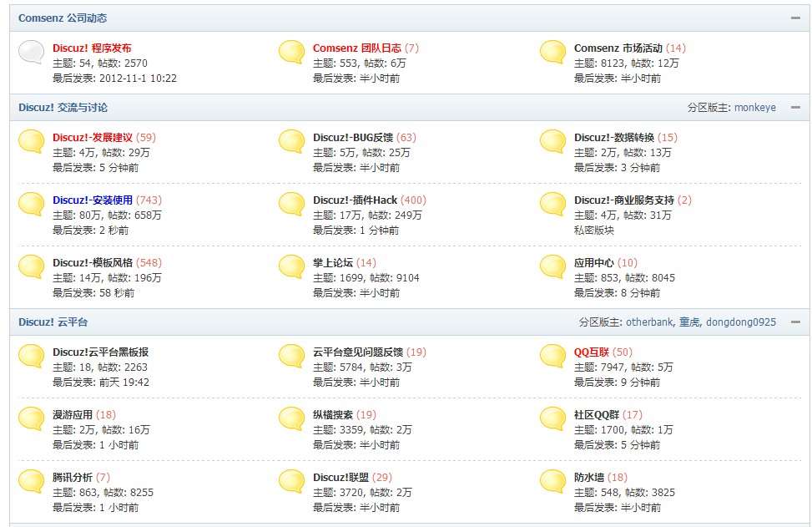Open the last post from 58 秒前
The width and height of the screenshot is (812, 527).
(x=117, y=293)
